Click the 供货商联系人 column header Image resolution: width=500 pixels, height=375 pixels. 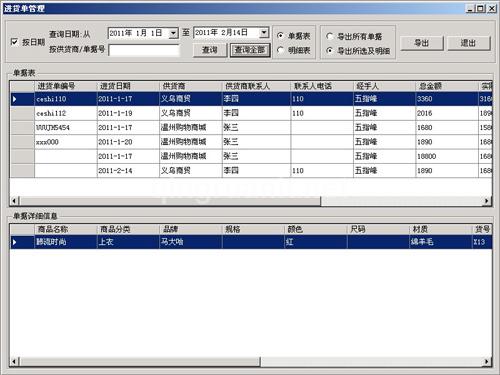point(256,86)
